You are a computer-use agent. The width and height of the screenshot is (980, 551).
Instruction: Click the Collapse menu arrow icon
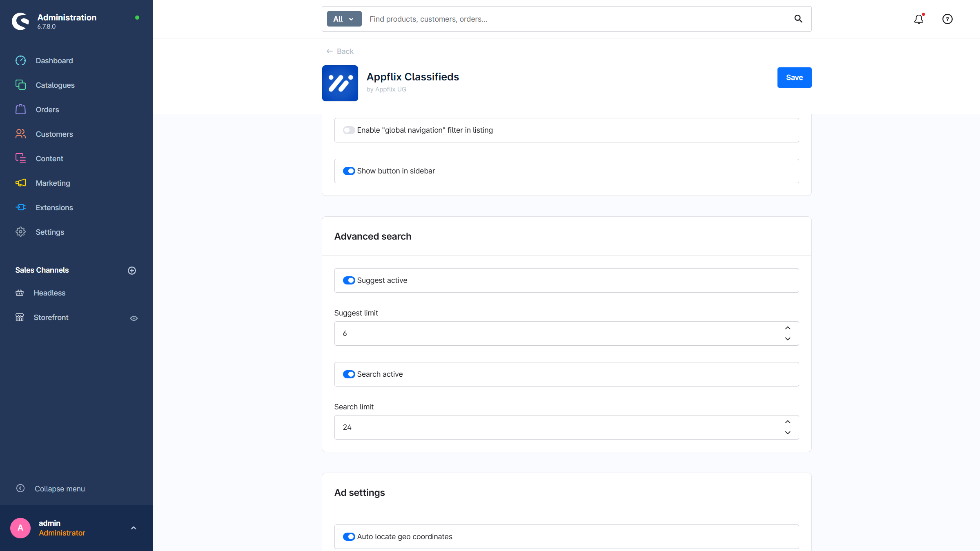point(20,489)
